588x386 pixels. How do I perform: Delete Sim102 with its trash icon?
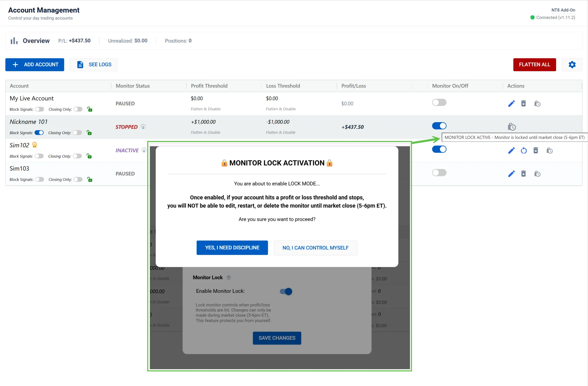[x=536, y=151]
